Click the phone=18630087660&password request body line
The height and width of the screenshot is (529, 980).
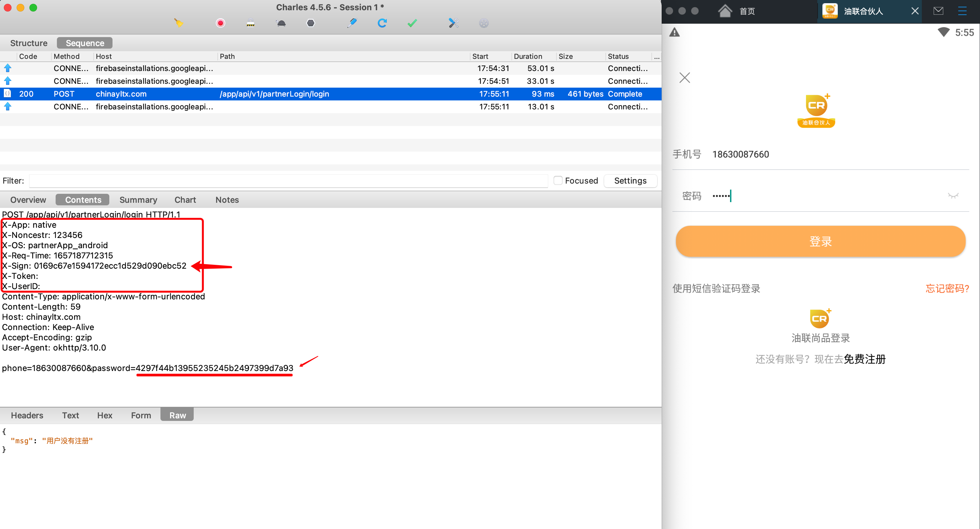148,368
